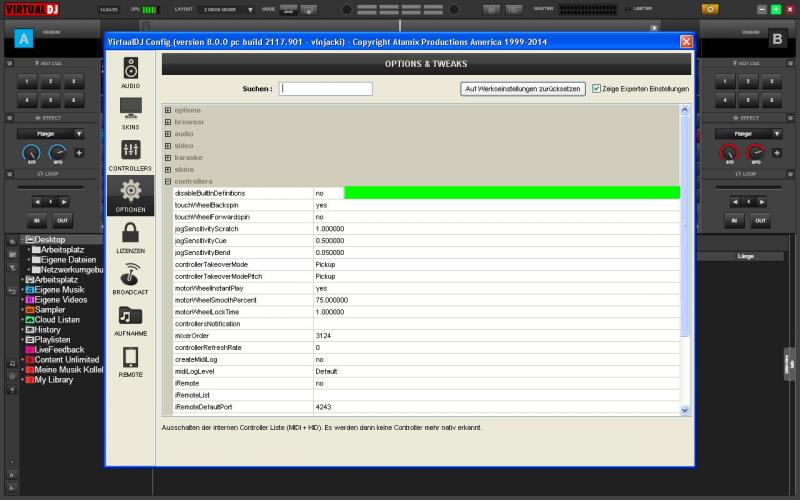
Task: Open the Aufnahme recording section
Action: coord(131,318)
